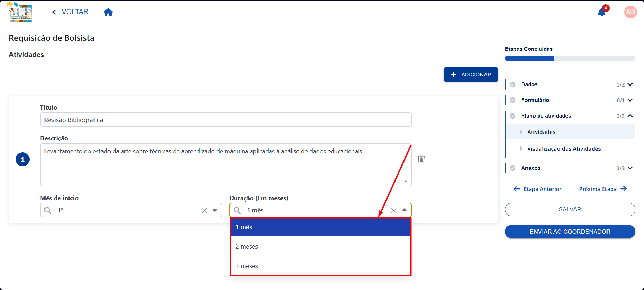Click the triangle next to Visualização das Atividades
Viewport: 644px width, 290px height.
(x=521, y=149)
